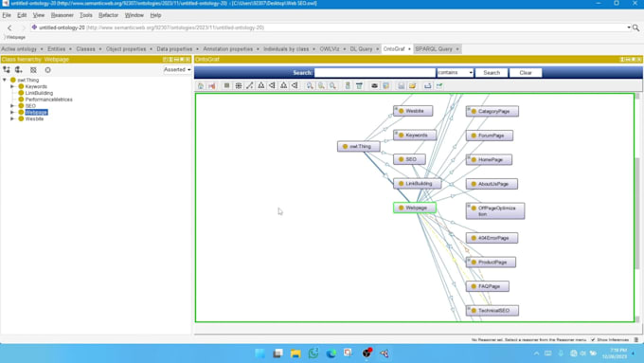
Task: Toggle the Show Inferences checkbox
Action: tap(593, 339)
